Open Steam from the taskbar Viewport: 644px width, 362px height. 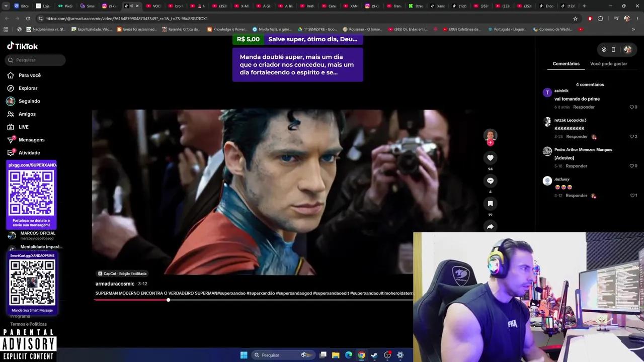[x=374, y=355]
